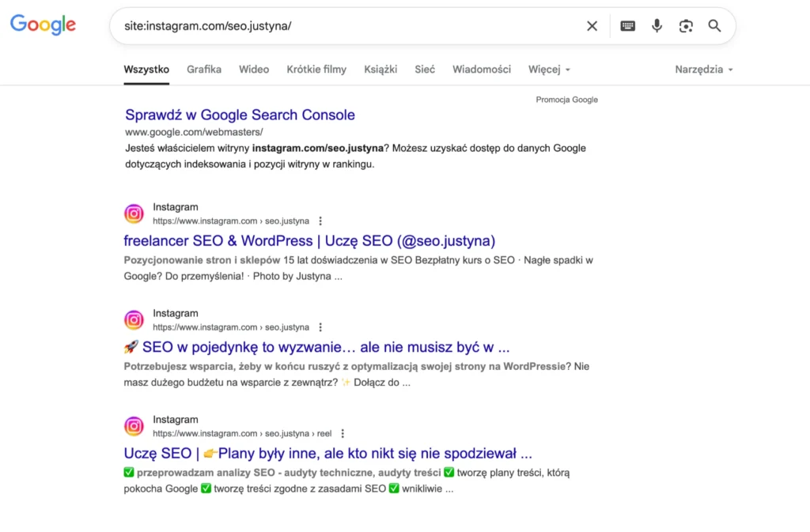Image resolution: width=810 pixels, height=532 pixels.
Task: Click the Pozycjonowanie stron i sklepów snippet
Action: pyautogui.click(x=358, y=268)
